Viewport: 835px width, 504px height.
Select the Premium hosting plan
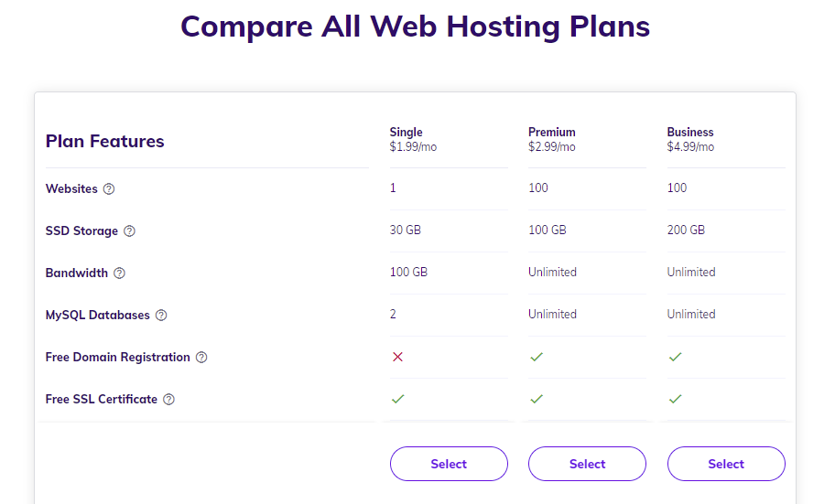(x=587, y=464)
